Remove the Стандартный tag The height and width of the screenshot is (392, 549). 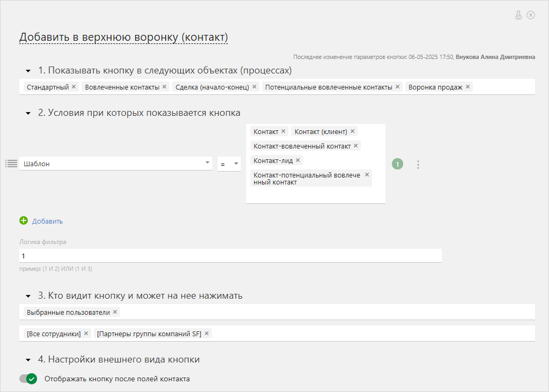tap(74, 87)
